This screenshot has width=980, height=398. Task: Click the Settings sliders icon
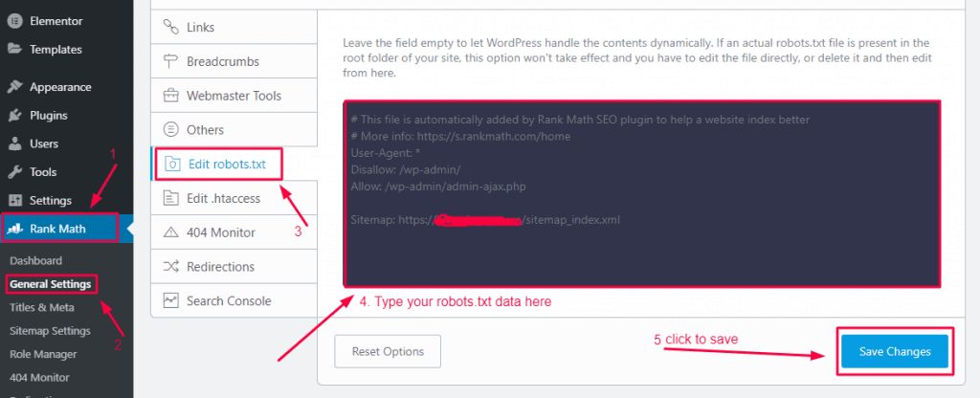[15, 201]
